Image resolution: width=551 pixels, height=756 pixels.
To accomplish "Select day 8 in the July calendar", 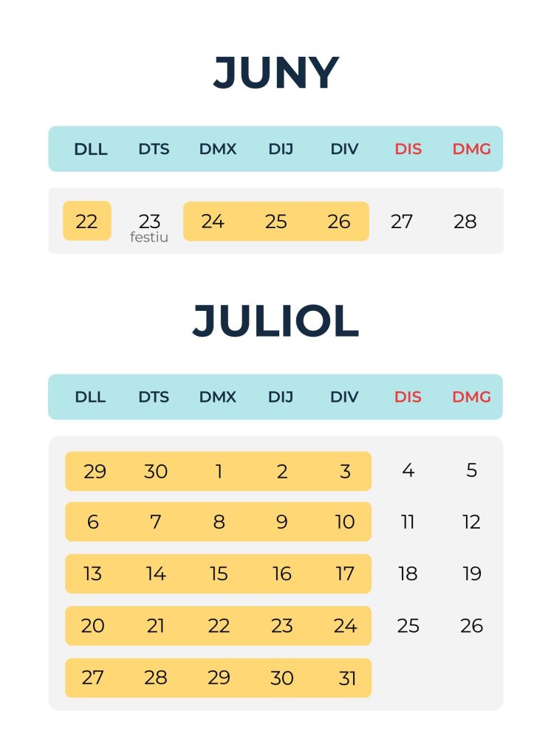I will [x=219, y=522].
